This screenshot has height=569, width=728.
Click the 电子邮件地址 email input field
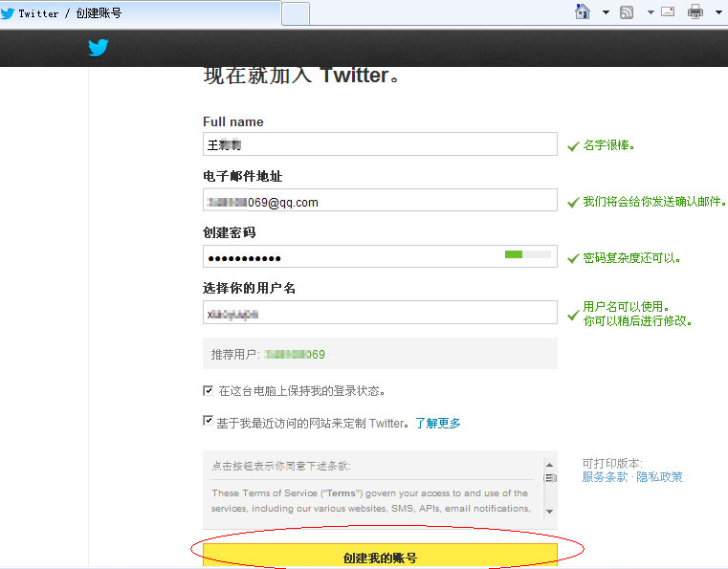380,200
